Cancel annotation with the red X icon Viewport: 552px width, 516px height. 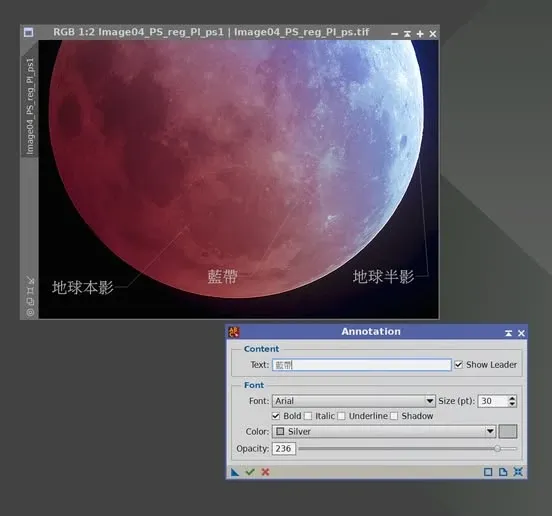[265, 472]
